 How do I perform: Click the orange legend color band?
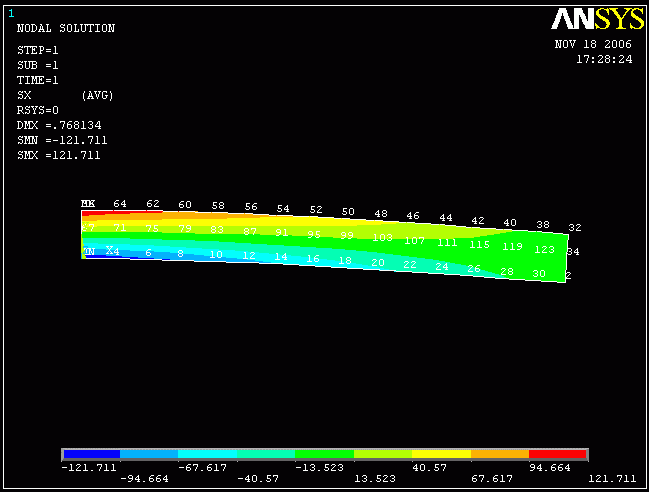coord(500,454)
